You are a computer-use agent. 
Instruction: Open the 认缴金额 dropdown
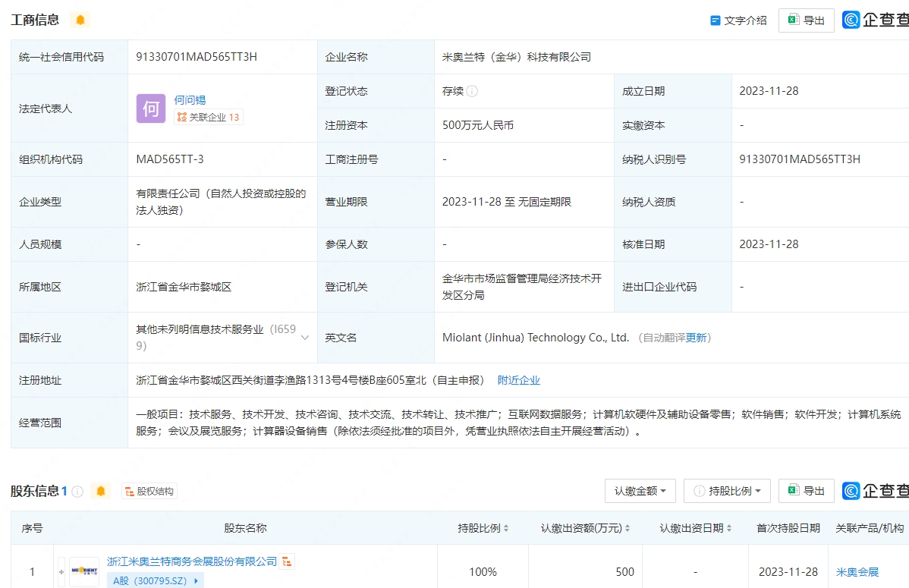coord(640,491)
